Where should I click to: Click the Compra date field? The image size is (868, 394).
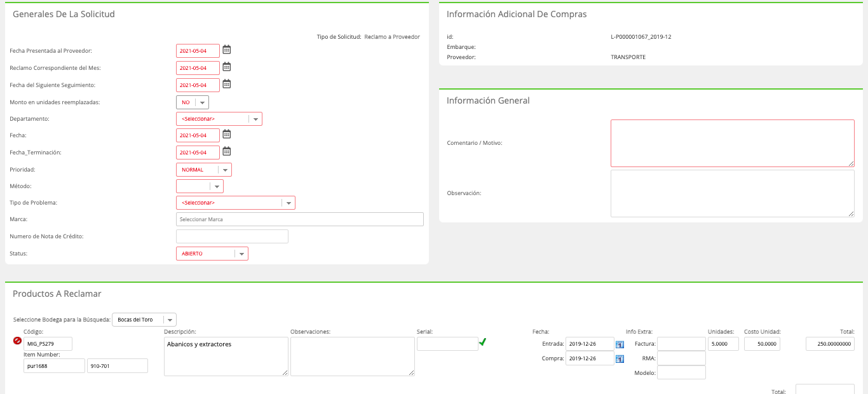pos(590,358)
